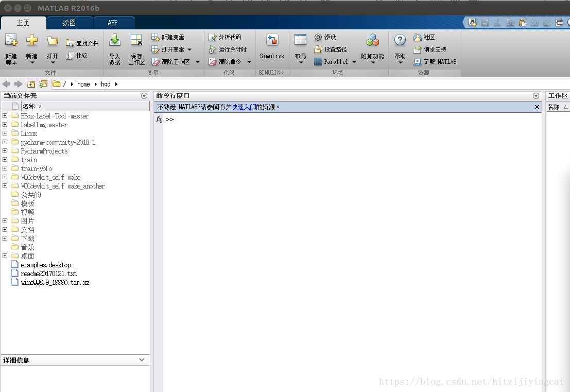This screenshot has width=570, height=392.
Task: Click Clear Workspace (清除工作区)
Action: click(171, 62)
